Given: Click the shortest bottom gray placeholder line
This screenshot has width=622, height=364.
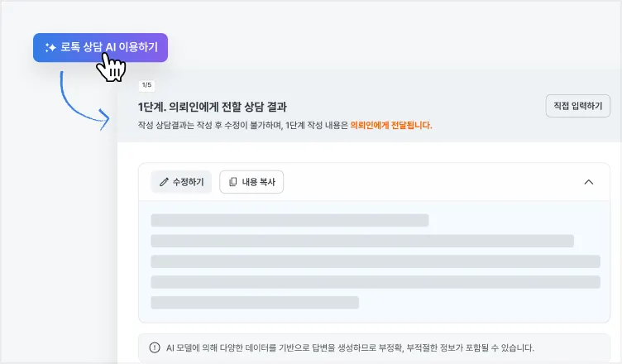Looking at the screenshot, I should pyautogui.click(x=255, y=303).
